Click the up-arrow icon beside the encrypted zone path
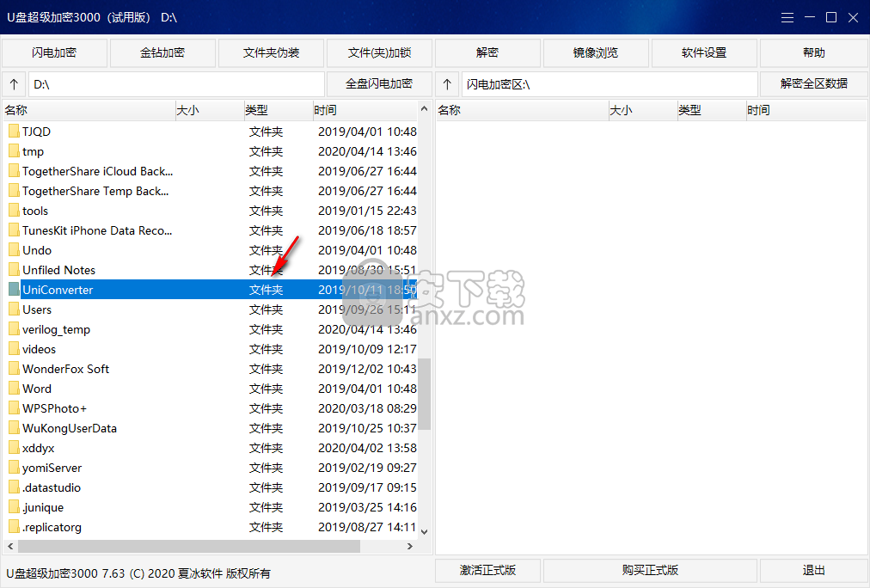 [445, 83]
